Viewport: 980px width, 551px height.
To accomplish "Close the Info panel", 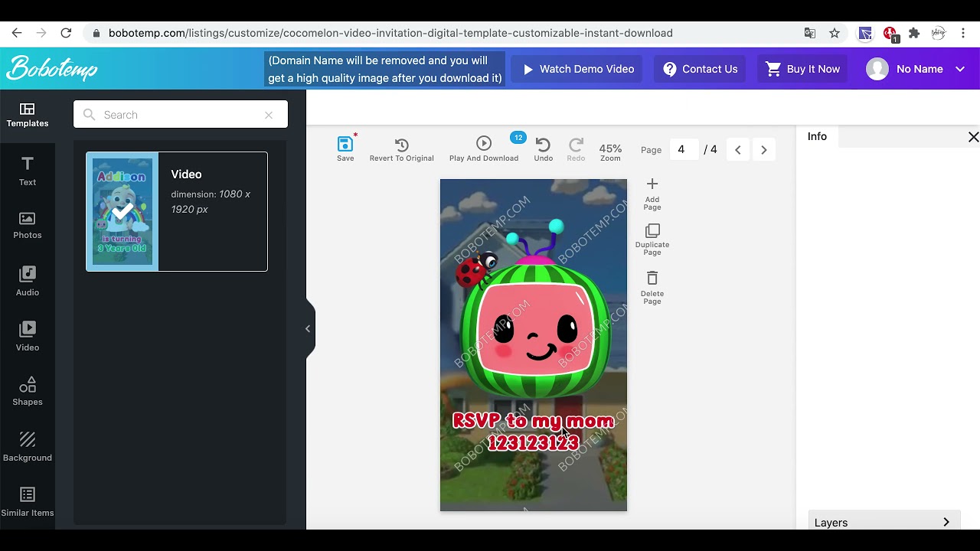I will point(973,137).
